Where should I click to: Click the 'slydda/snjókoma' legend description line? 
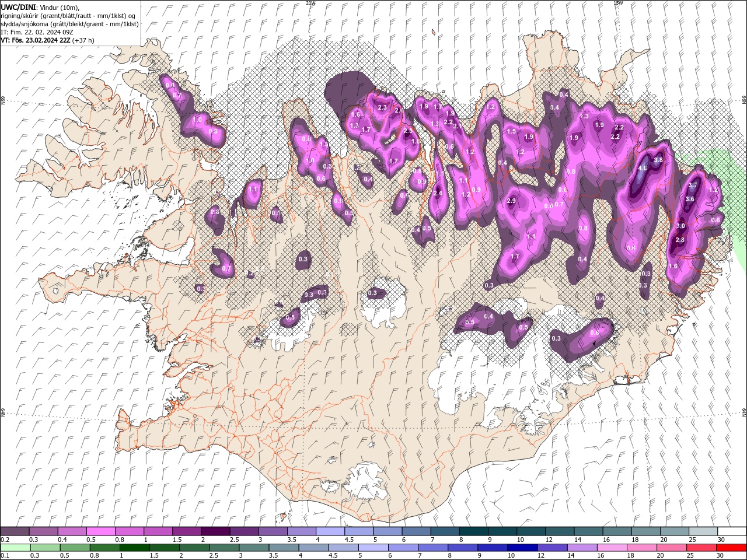[x=70, y=24]
